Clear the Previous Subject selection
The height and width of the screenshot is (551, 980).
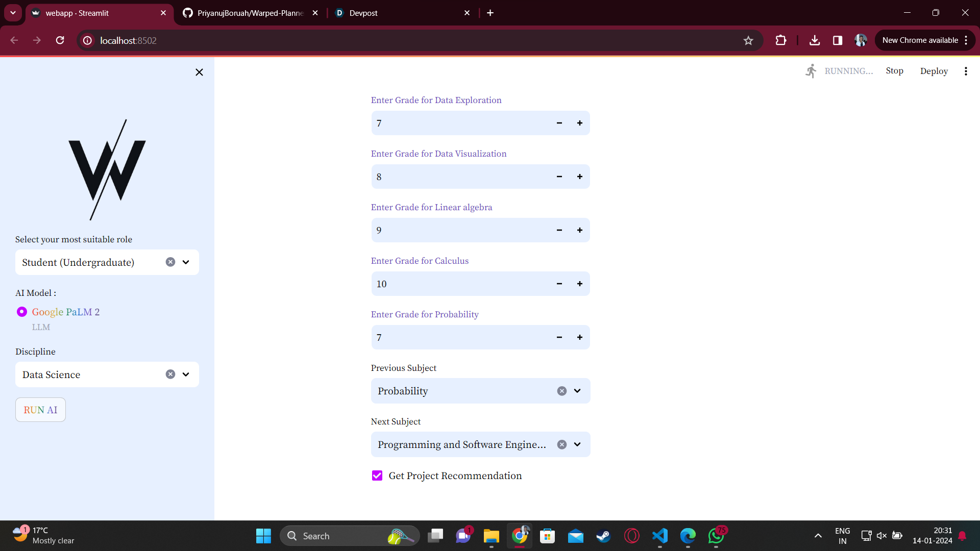[x=561, y=391]
